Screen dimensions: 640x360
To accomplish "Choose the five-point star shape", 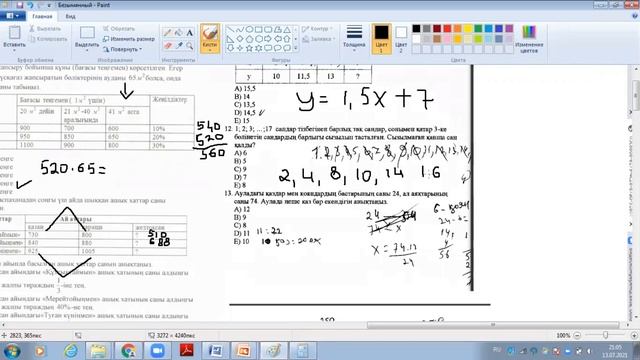I will point(249,48).
